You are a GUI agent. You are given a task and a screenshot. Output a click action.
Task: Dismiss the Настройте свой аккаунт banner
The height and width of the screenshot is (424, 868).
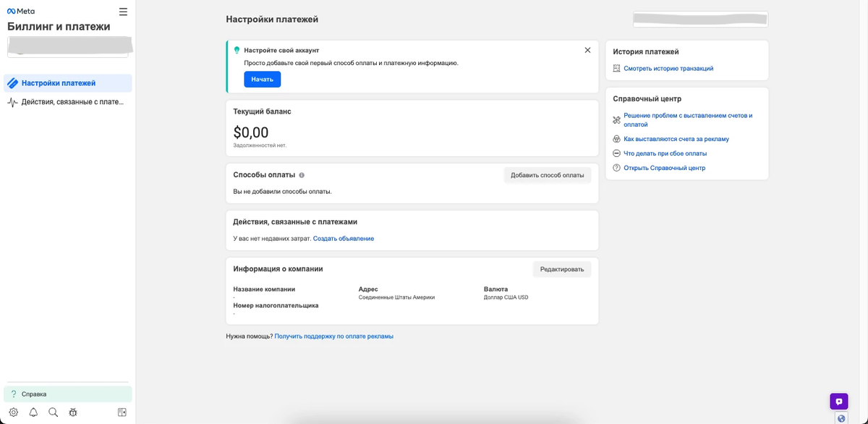coord(587,50)
